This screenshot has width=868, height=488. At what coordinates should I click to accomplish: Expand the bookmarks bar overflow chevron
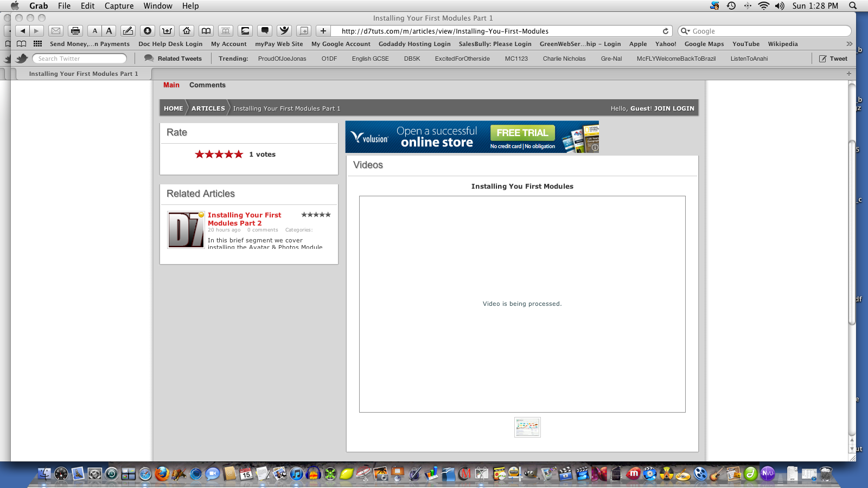click(849, 44)
